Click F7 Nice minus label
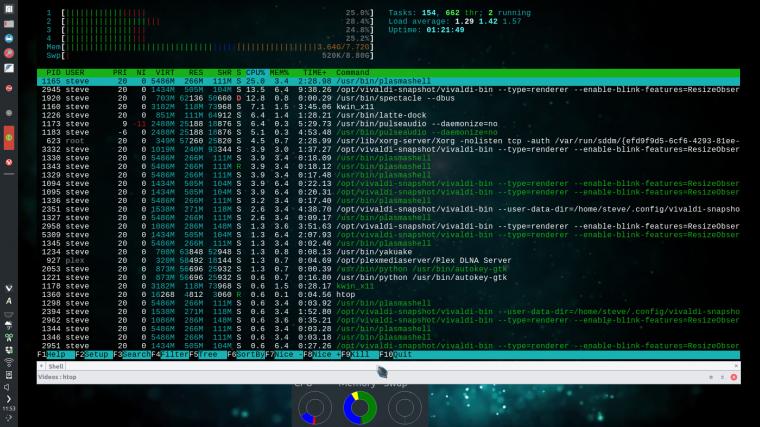Screen dimensions: 760x427 284,355
